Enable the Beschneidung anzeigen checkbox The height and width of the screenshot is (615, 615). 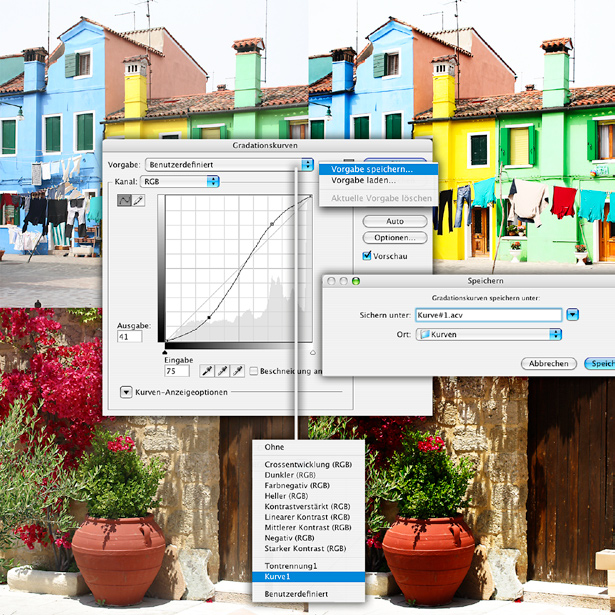254,371
